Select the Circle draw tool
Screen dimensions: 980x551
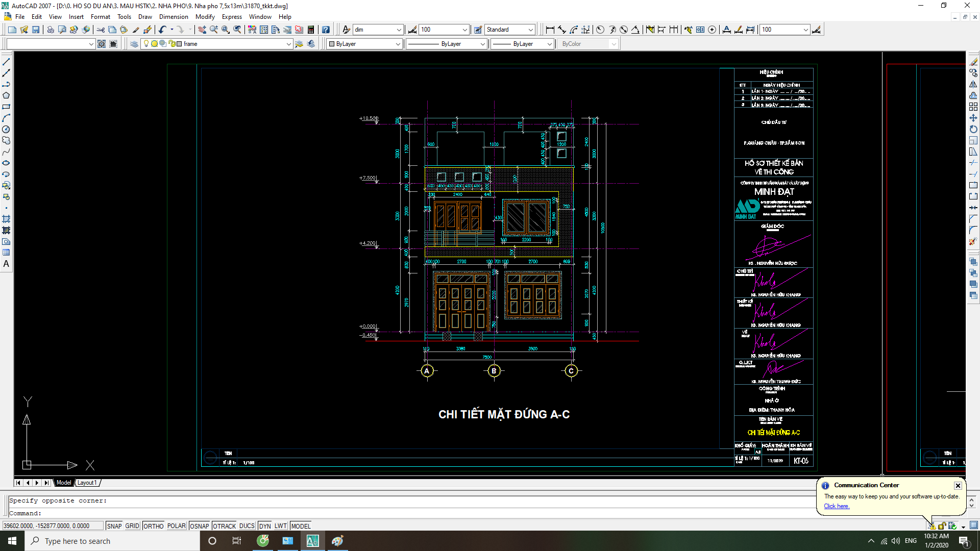pos(6,129)
